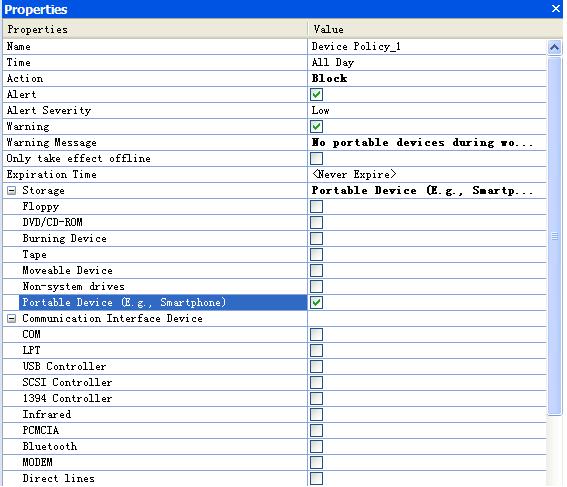This screenshot has width=567, height=487.
Task: Select the Storage tree label
Action: 43,191
